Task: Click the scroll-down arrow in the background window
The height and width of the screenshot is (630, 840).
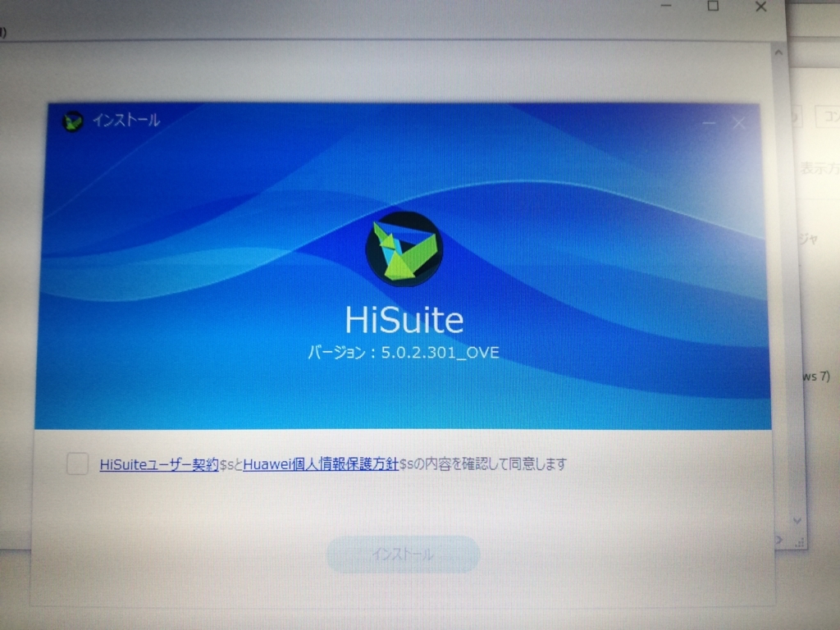Action: coord(797,520)
